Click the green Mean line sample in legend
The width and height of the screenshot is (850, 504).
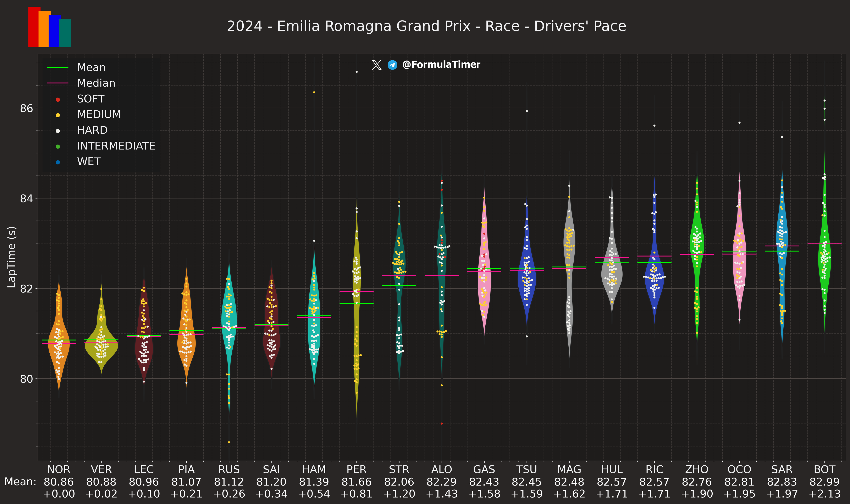pos(58,67)
